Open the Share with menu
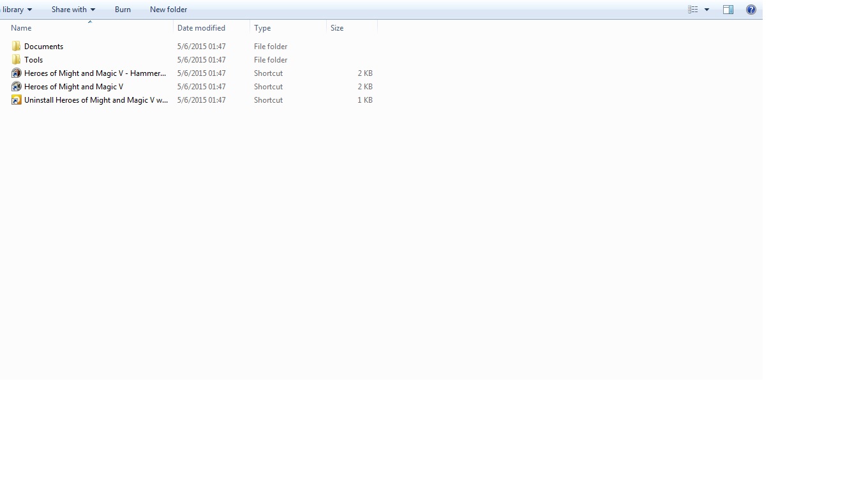This screenshot has width=868, height=490. tap(73, 10)
